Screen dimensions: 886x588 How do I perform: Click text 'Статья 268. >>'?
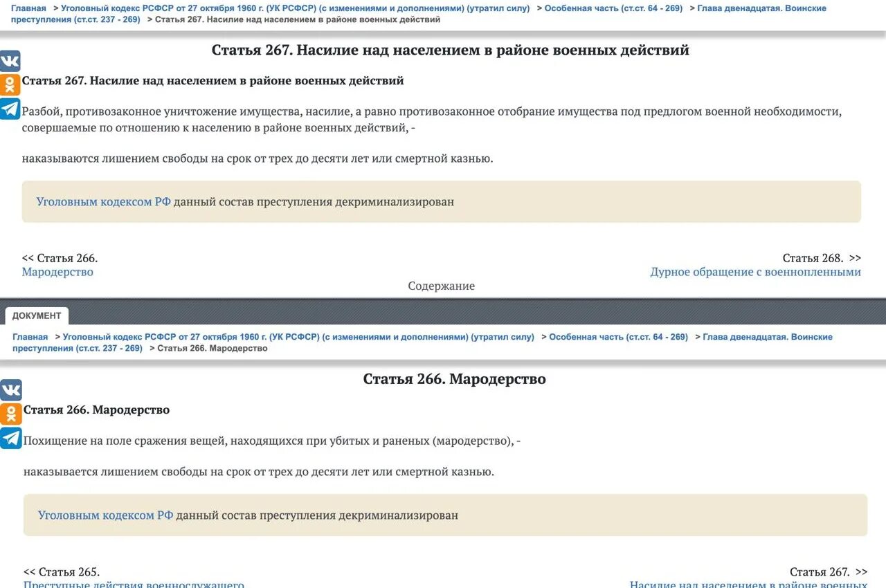coord(822,258)
